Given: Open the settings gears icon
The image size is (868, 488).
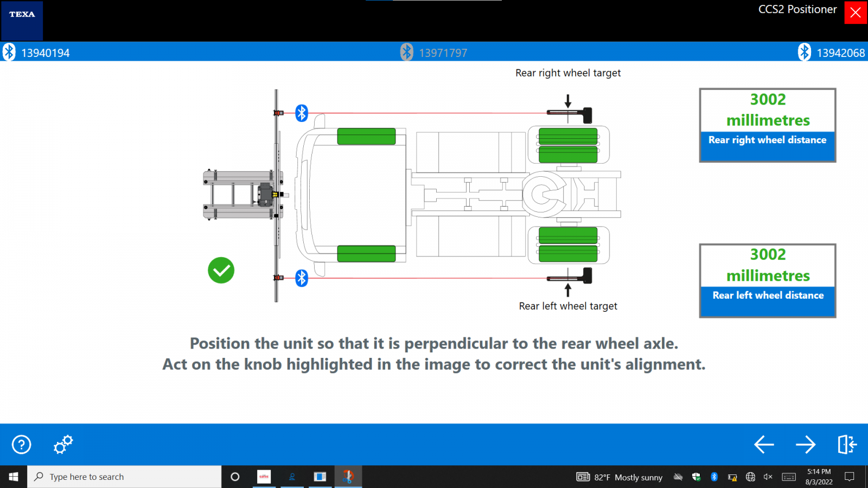Looking at the screenshot, I should coord(63,445).
